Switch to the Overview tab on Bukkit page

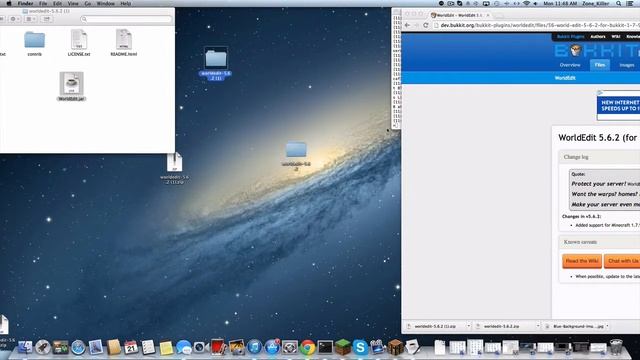pyautogui.click(x=570, y=65)
